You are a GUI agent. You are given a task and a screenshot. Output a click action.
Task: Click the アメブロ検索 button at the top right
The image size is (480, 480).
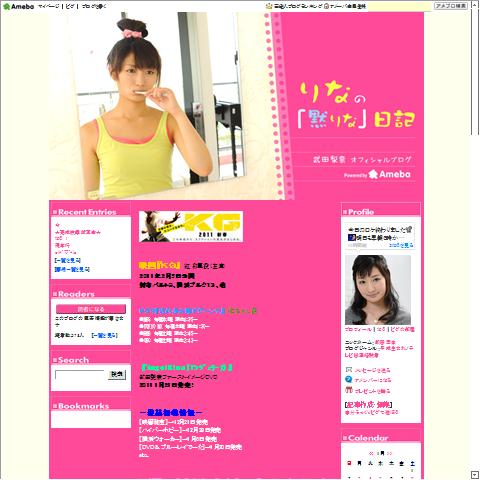pos(451,6)
